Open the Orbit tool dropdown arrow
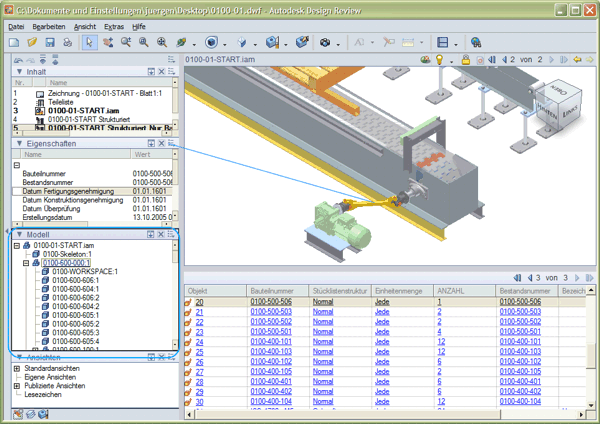Screen dimensions: 600x424 click(x=194, y=45)
